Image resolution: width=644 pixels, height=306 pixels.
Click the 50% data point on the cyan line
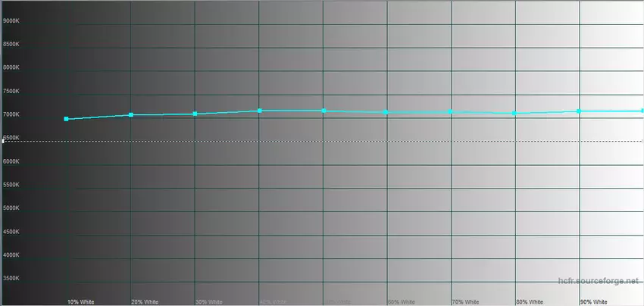324,111
